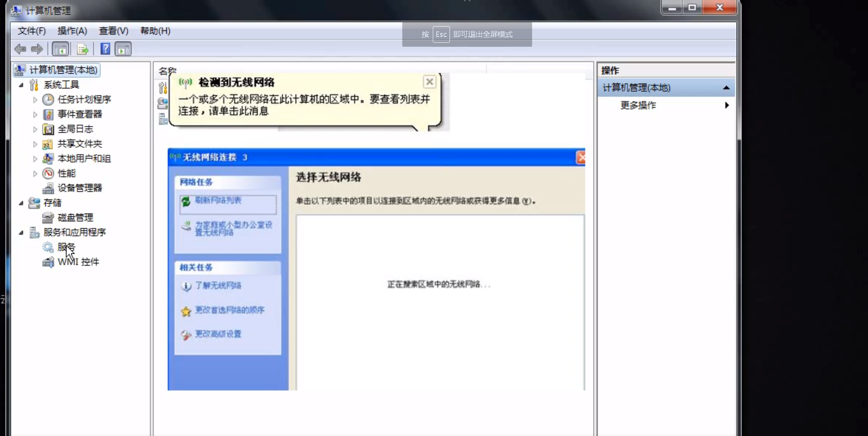The width and height of the screenshot is (868, 436).
Task: Close the 无线网络连接 3 dialog
Action: click(x=581, y=157)
